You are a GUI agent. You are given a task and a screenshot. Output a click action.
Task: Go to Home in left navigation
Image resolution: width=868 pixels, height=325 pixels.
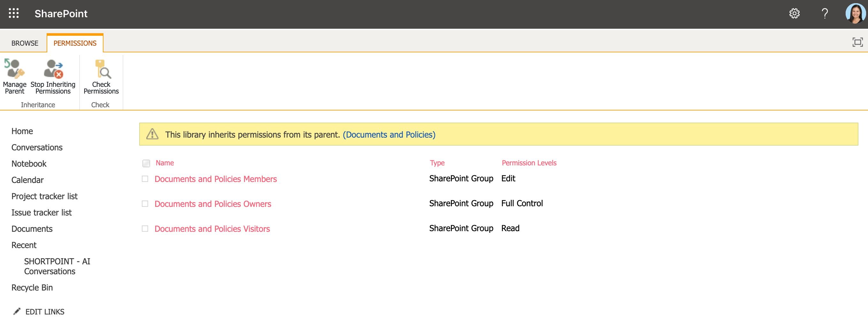click(x=22, y=131)
